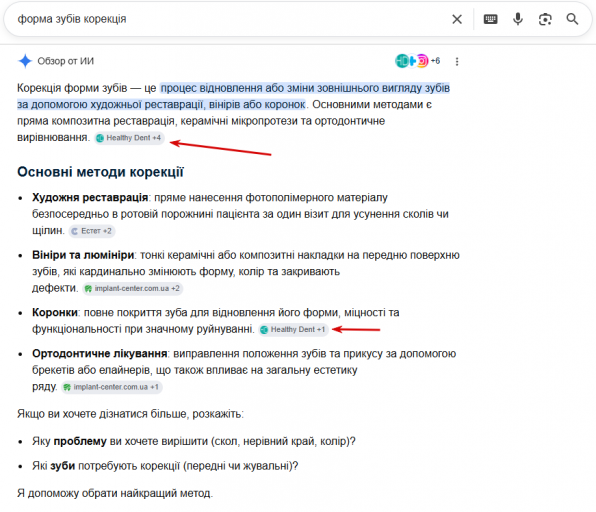Click the heading Основні методи корекції
The width and height of the screenshot is (596, 512).
tap(100, 172)
